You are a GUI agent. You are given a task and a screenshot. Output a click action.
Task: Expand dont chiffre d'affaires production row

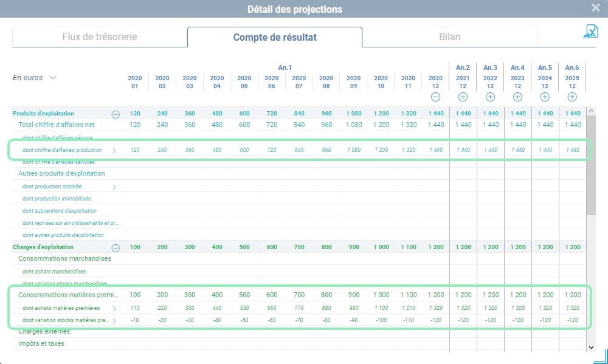click(x=114, y=151)
